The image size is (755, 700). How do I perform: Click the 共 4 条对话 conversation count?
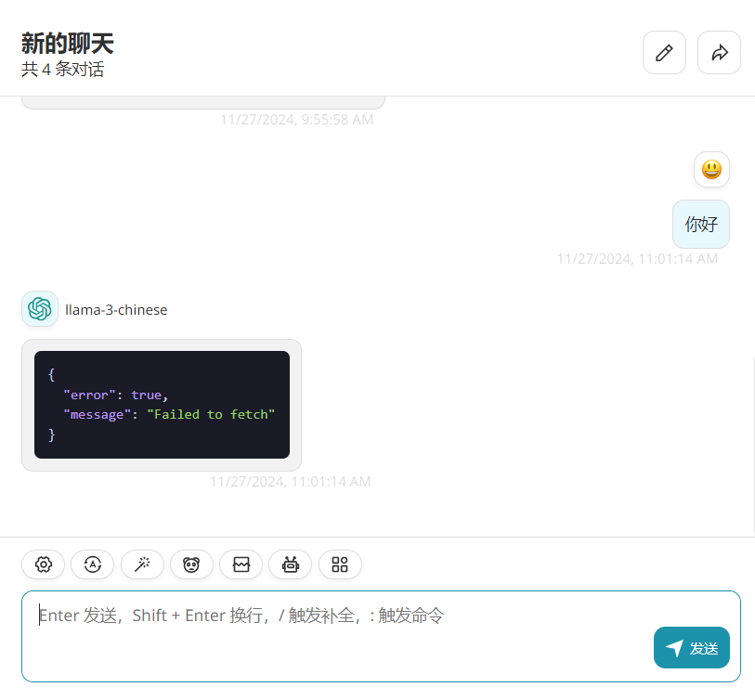tap(63, 70)
